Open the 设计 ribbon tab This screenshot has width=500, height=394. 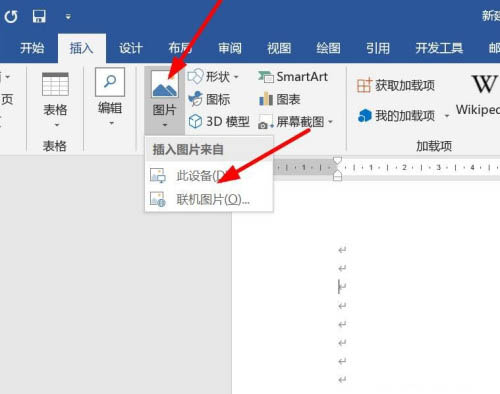click(131, 48)
